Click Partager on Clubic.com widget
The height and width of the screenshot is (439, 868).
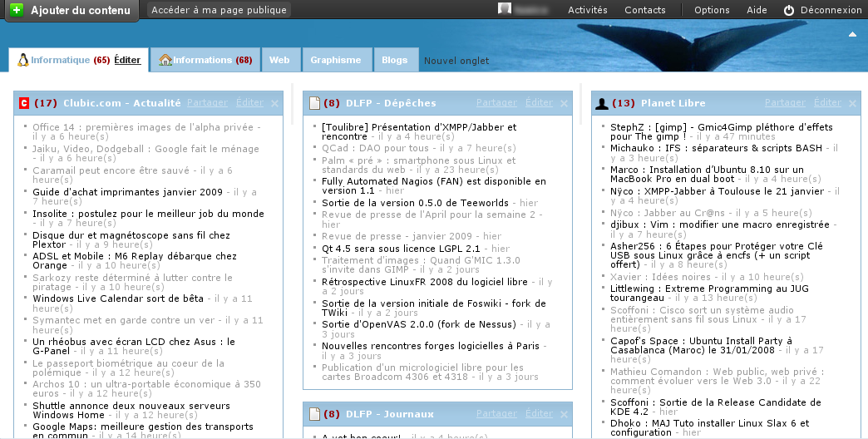coord(207,102)
